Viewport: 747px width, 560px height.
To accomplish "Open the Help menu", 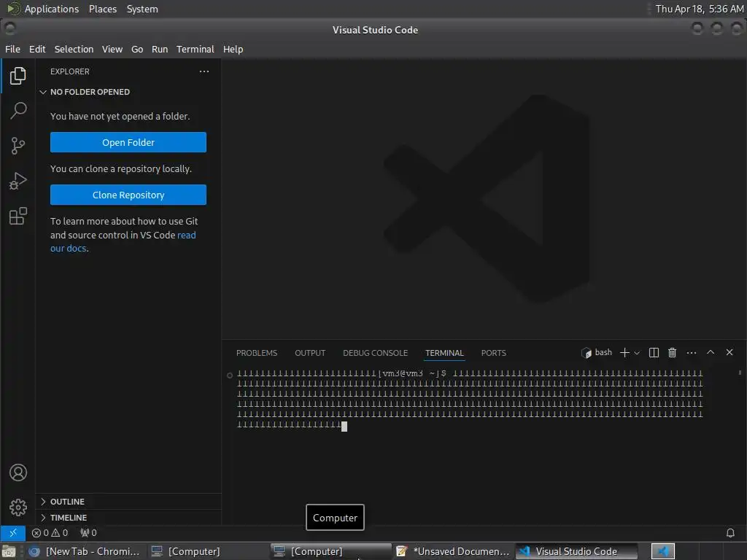I will [x=233, y=49].
